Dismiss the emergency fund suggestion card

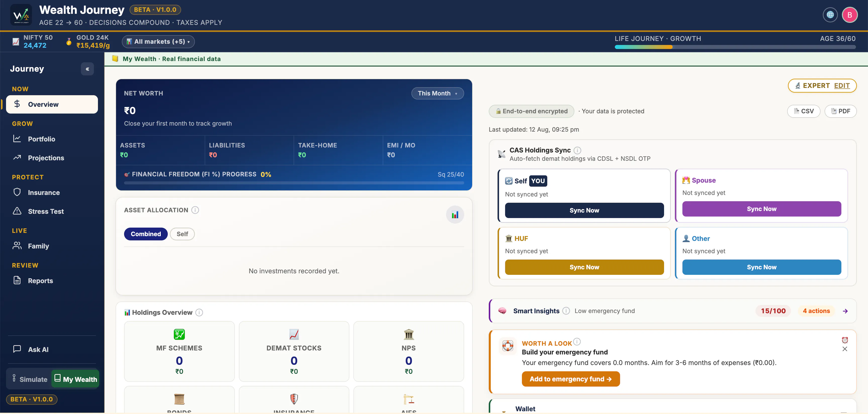[845, 349]
